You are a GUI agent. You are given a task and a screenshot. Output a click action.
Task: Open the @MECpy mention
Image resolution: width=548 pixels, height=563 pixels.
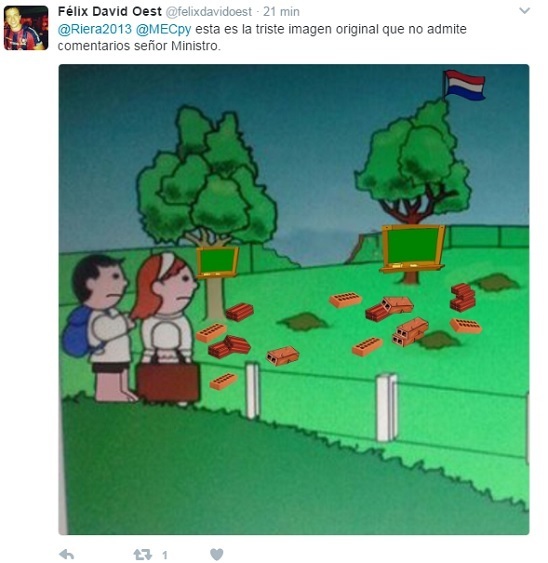(x=163, y=29)
